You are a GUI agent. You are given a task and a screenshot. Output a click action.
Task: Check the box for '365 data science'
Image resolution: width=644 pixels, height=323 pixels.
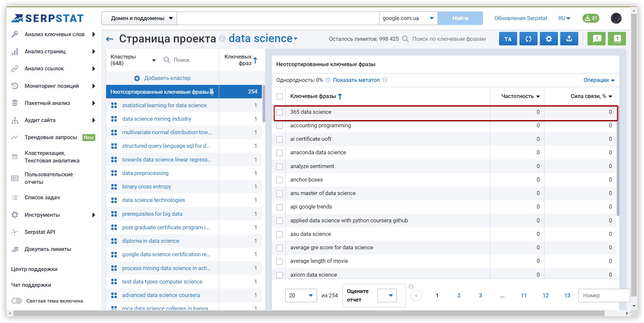click(x=280, y=112)
